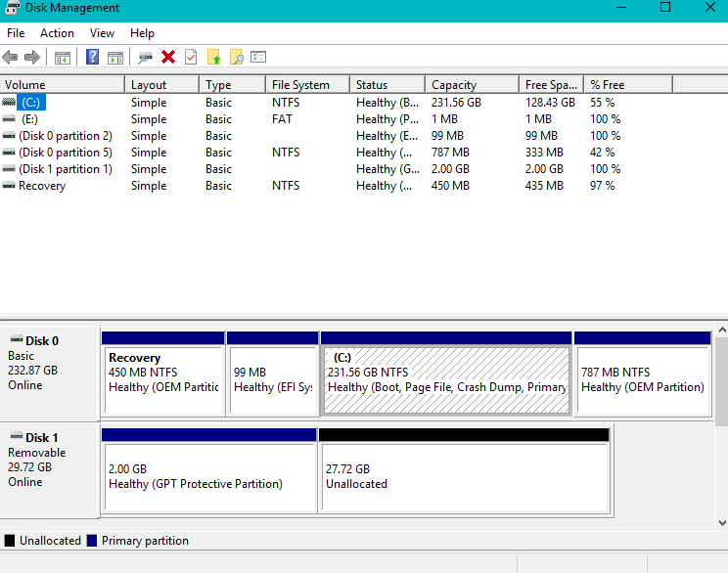This screenshot has height=573, width=728.
Task: Sort by the Free Space column header
Action: tap(552, 84)
